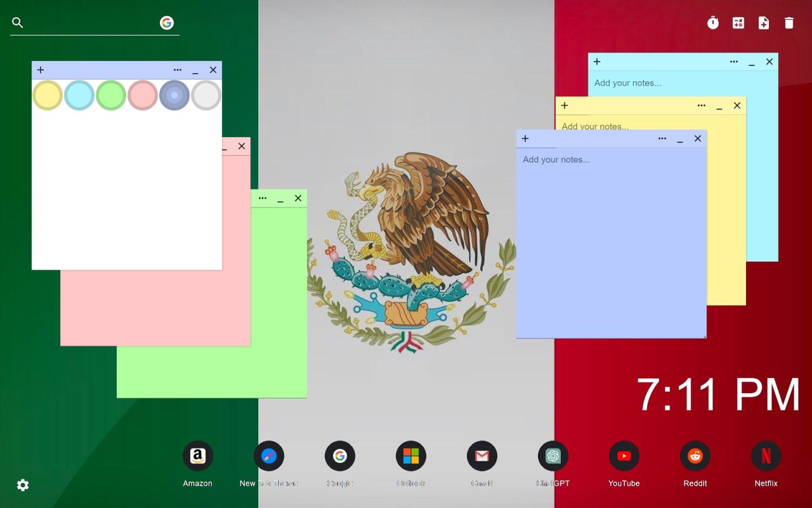The height and width of the screenshot is (508, 812).
Task: Click into the blue note's text area
Action: point(612,243)
